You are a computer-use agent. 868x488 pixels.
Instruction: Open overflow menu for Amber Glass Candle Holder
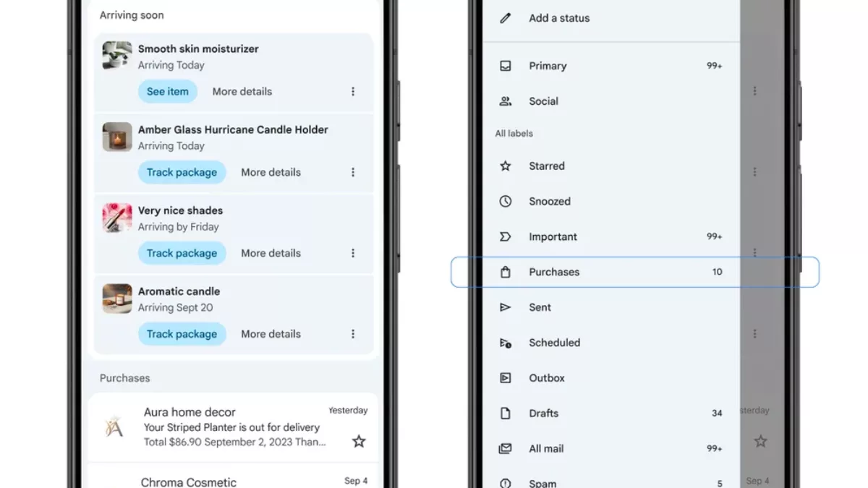353,173
